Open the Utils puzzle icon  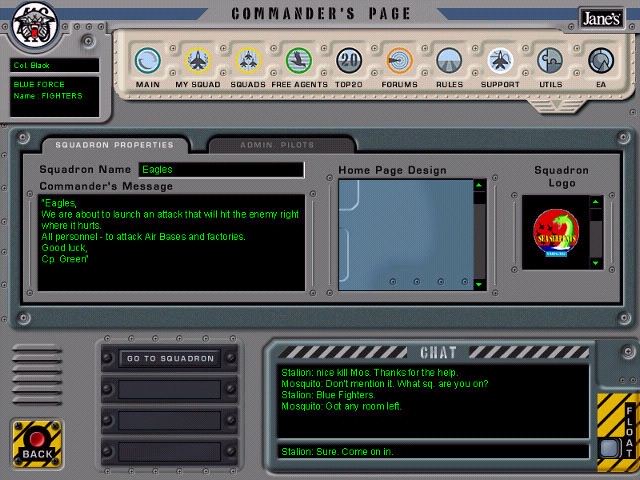[550, 61]
